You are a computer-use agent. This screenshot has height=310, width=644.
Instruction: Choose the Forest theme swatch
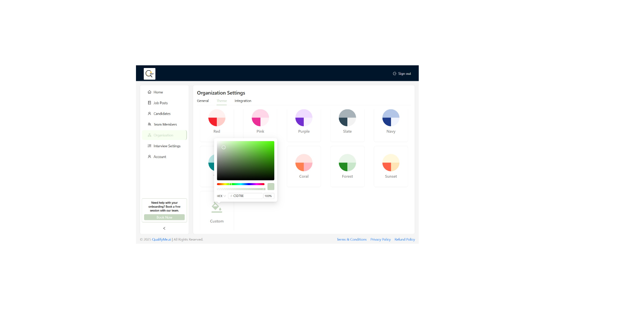click(x=347, y=163)
